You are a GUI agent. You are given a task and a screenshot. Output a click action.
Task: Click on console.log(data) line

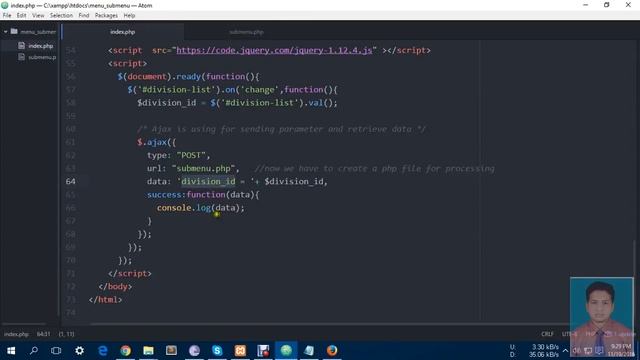200,208
